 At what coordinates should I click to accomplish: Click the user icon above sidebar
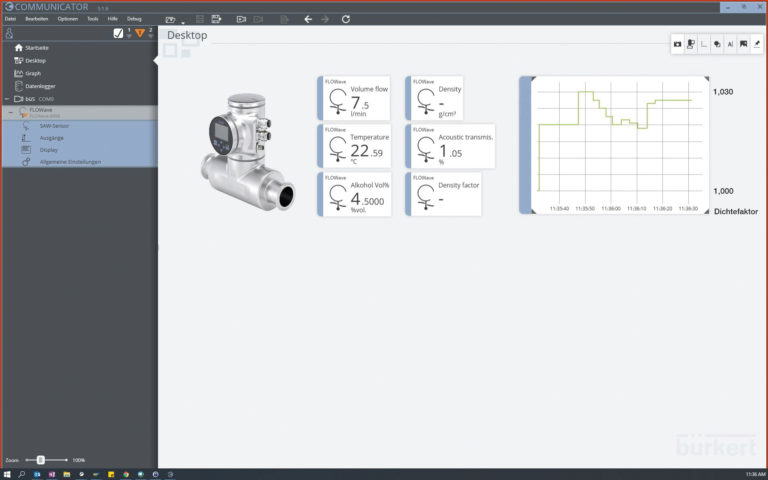[x=9, y=33]
